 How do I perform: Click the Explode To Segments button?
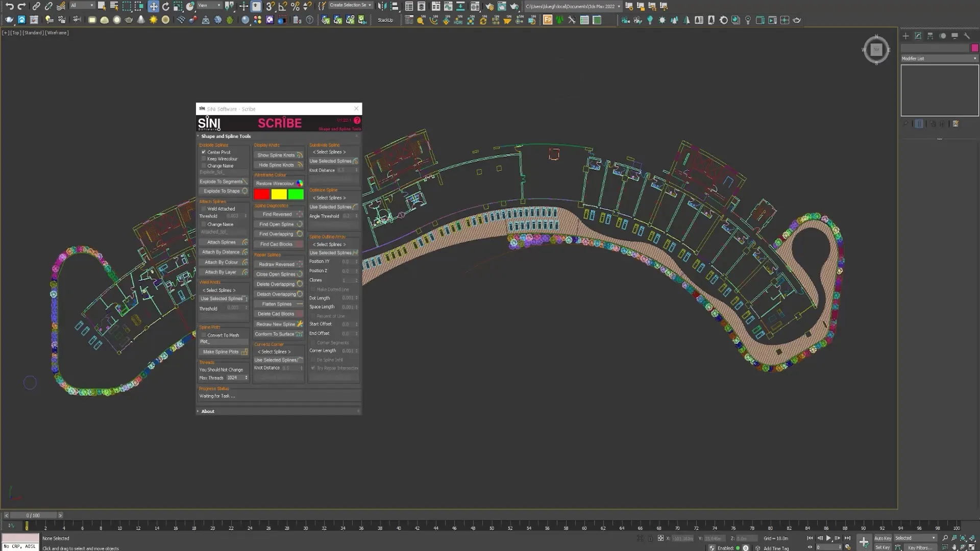(223, 182)
